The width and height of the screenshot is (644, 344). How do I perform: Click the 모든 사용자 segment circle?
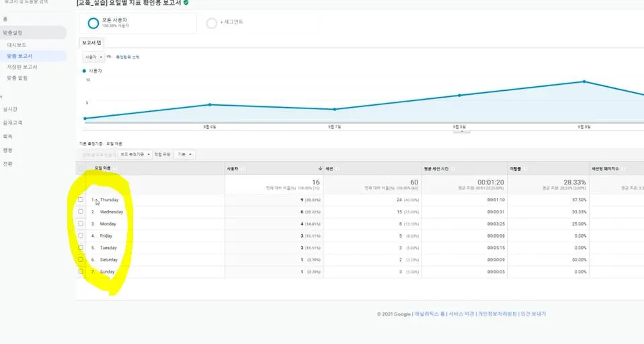[93, 23]
